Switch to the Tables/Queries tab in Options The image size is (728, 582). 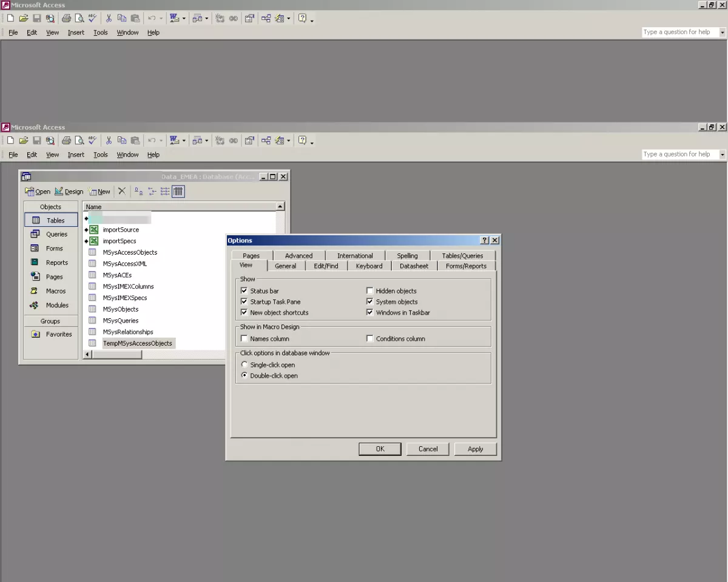[x=462, y=256]
